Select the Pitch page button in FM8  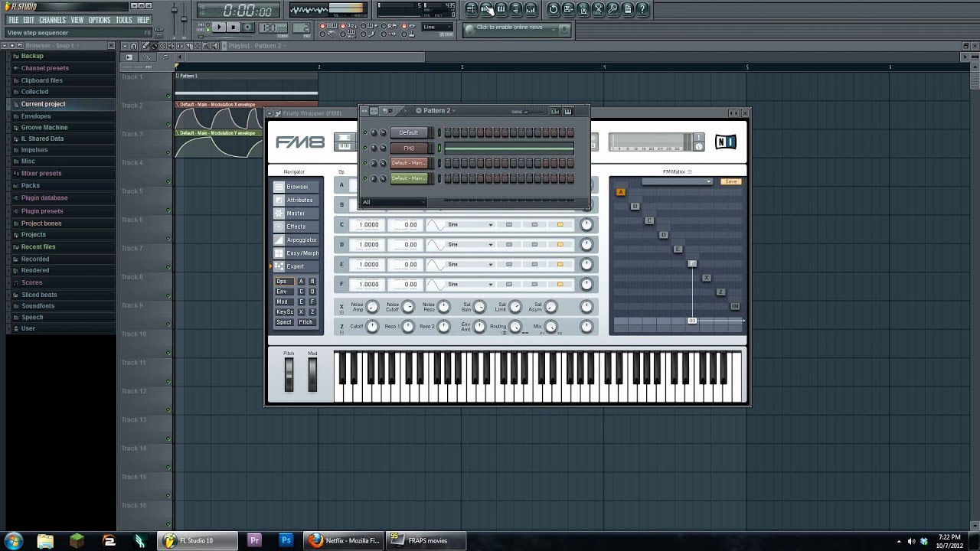[x=306, y=322]
